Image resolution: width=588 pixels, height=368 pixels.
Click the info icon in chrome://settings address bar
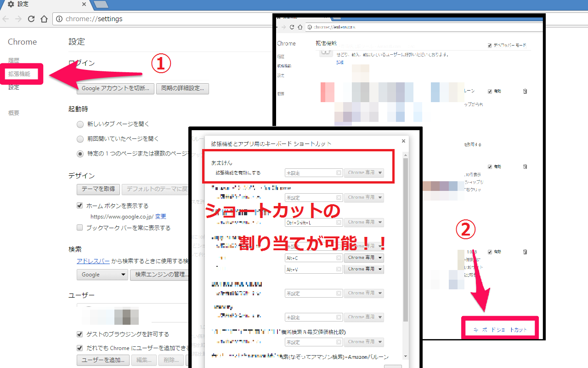coord(59,19)
